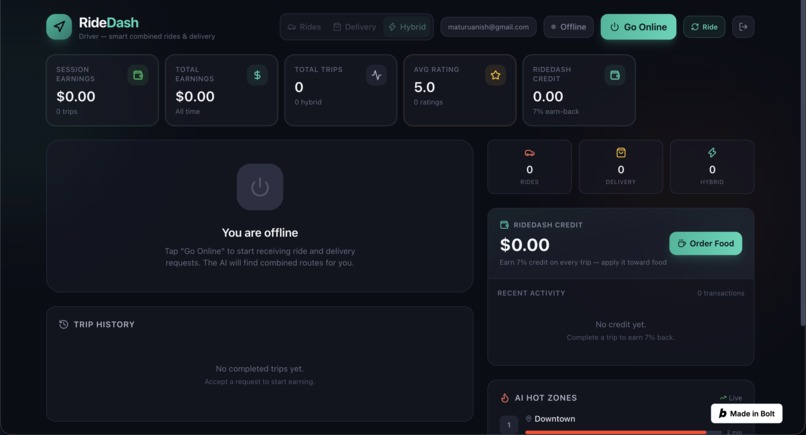Click the RideDash paper-plane logo icon
Image resolution: width=806 pixels, height=435 pixels.
59,27
